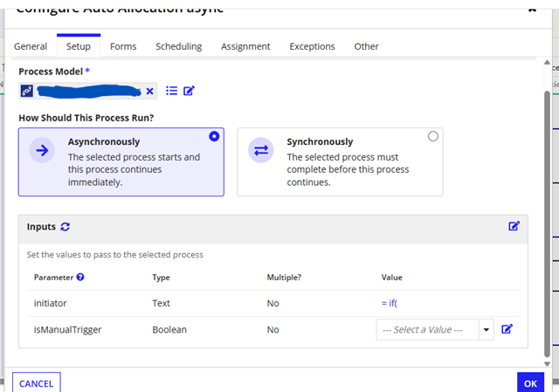Open process model in editor via edit icon
This screenshot has height=392, width=559.
(189, 90)
